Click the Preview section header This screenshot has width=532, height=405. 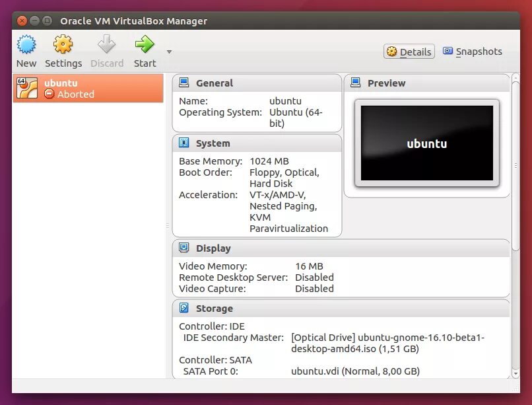pos(427,83)
